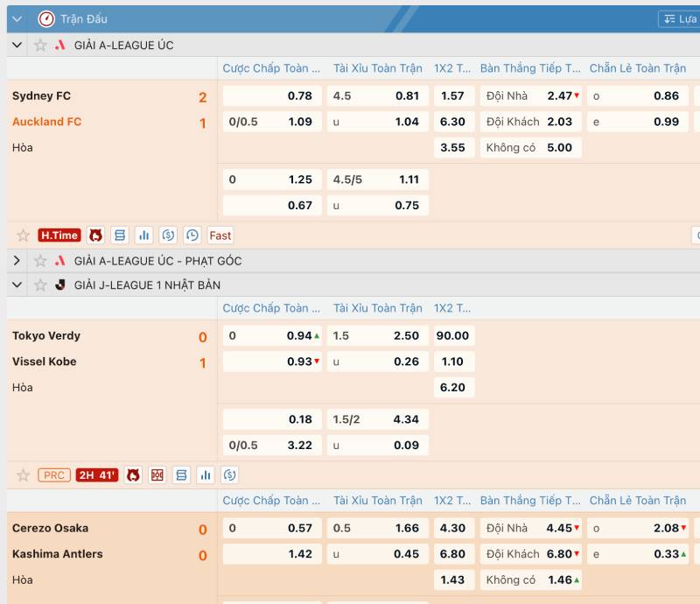
Task: Open the Lựa selection dropdown at top right
Action: (679, 19)
